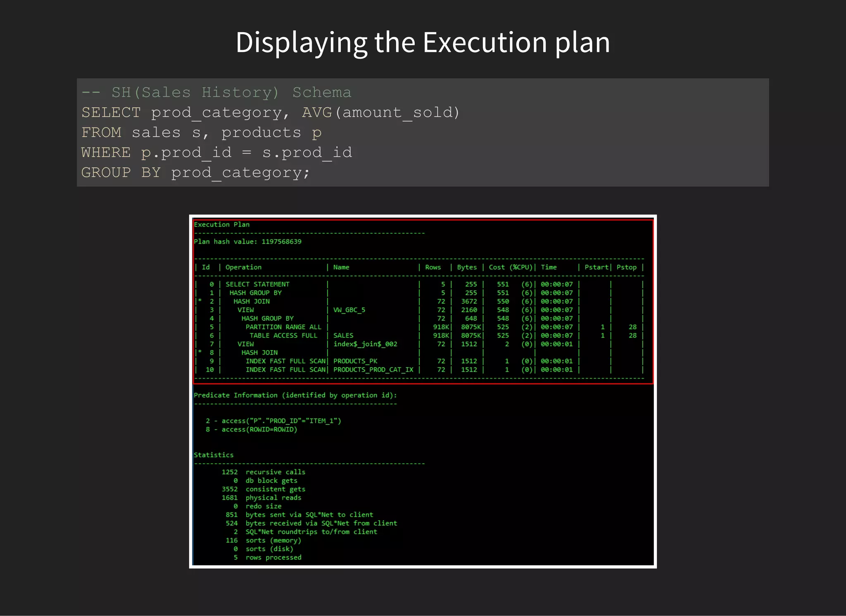Click the 'sorts (disk)' statistic
The image size is (846, 616).
click(269, 549)
